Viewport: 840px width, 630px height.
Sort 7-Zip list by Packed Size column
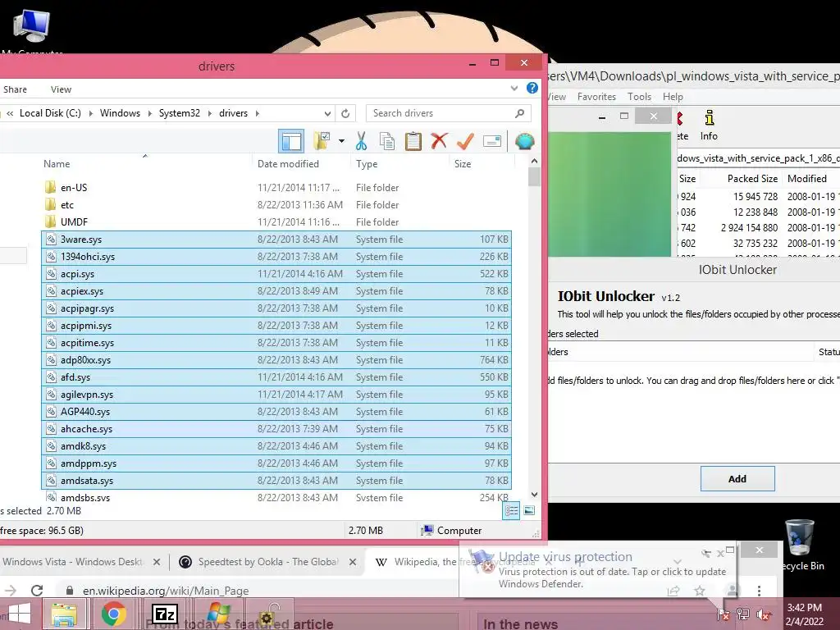(x=752, y=178)
